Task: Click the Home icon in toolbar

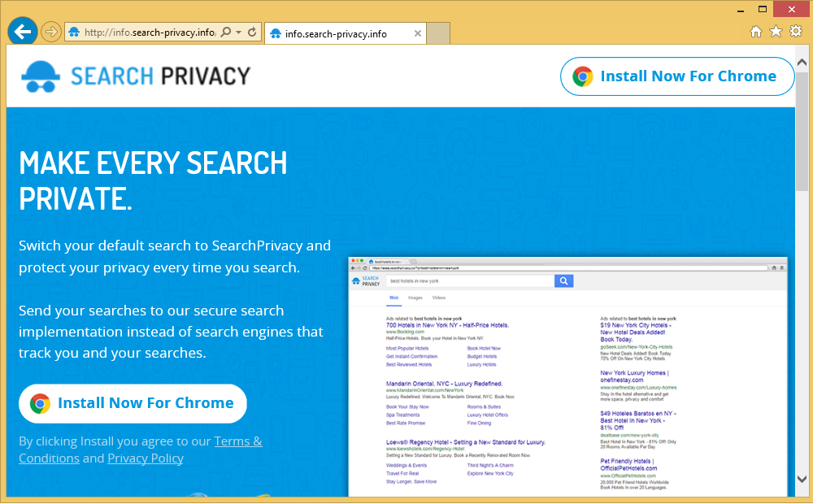Action: tap(756, 32)
